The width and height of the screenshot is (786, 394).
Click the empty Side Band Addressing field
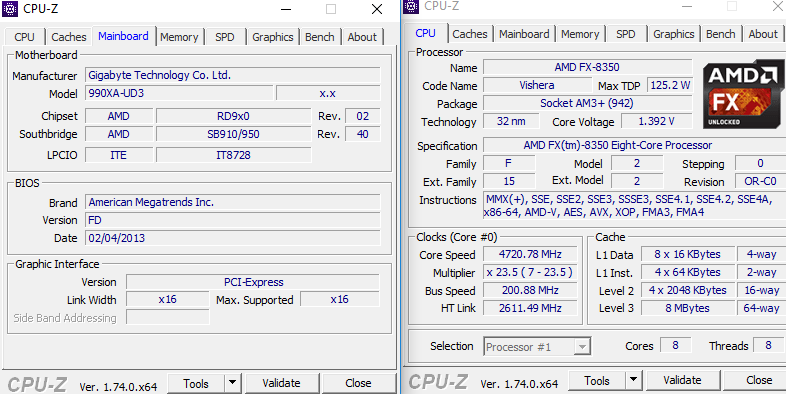tap(167, 317)
